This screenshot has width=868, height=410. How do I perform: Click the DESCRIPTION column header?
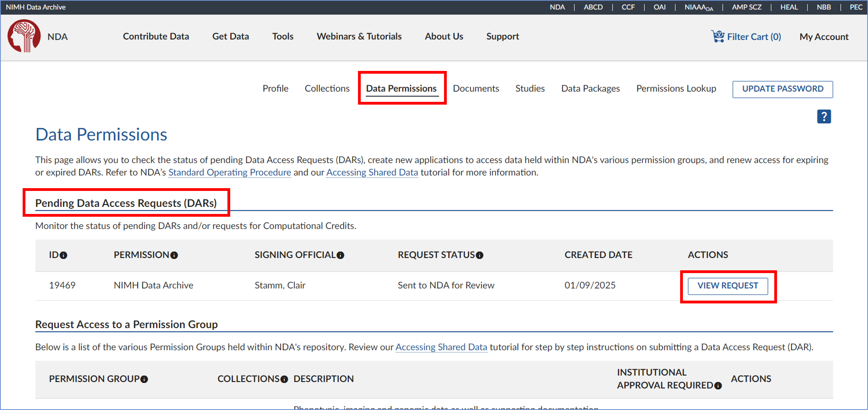coord(324,379)
